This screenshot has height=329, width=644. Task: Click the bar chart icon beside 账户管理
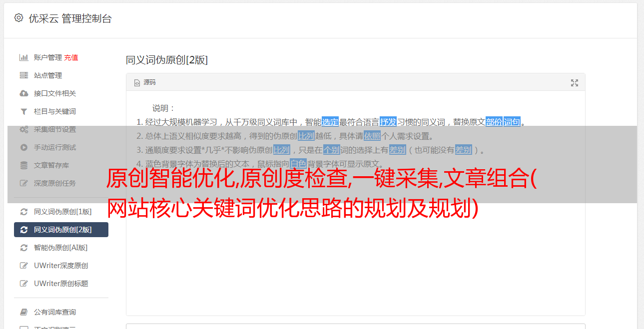click(x=23, y=57)
